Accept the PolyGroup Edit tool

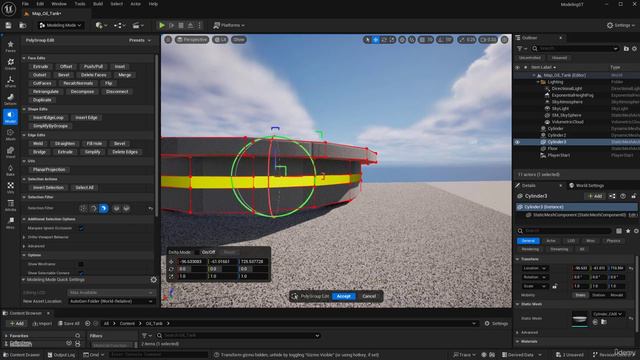344,296
